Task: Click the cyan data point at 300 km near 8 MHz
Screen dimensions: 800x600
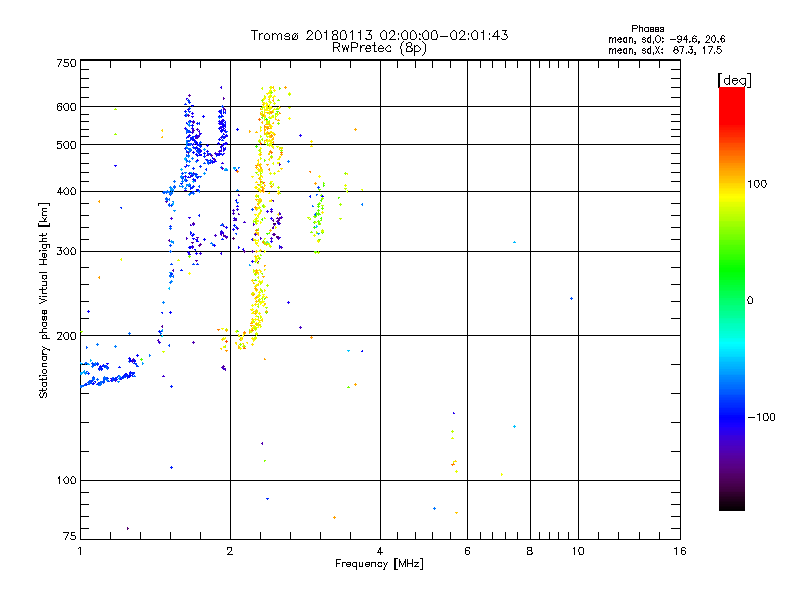Action: [x=514, y=242]
